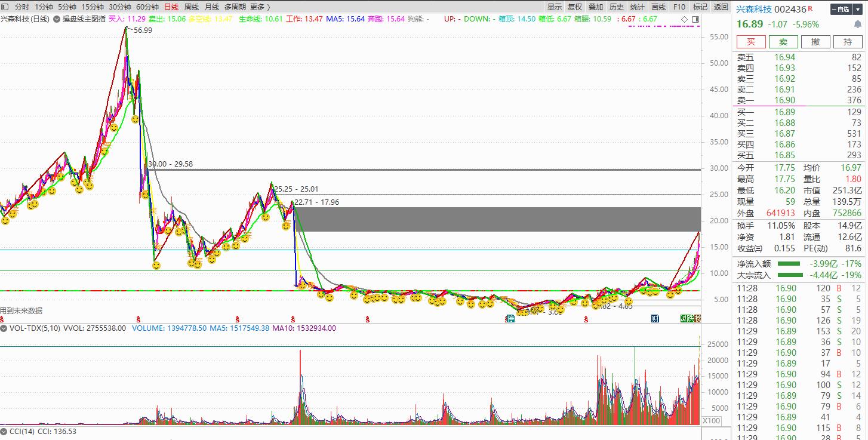Viewport: 868px width, 440px height.
Task: Click the 卖 sell button
Action: (783, 42)
